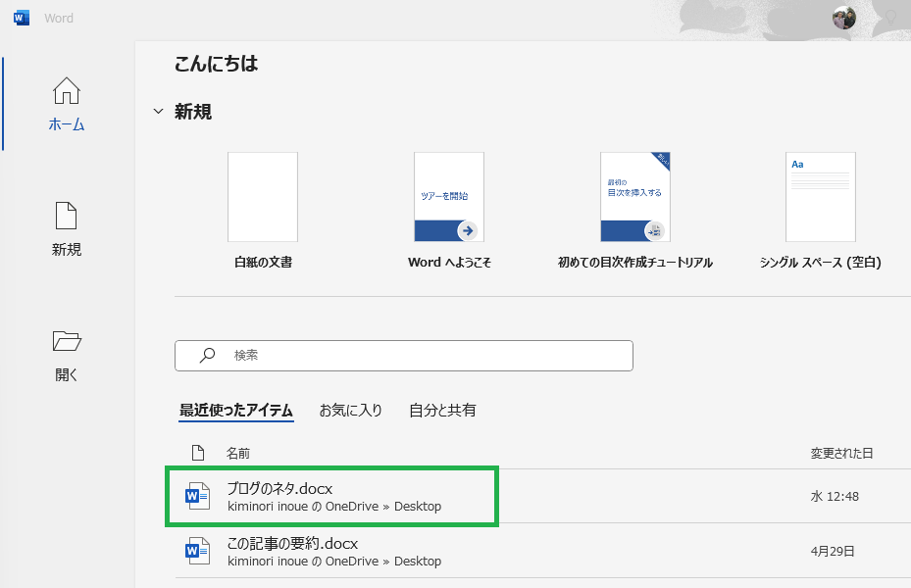
Task: Collapse the 新規 section chevron
Action: (x=158, y=111)
